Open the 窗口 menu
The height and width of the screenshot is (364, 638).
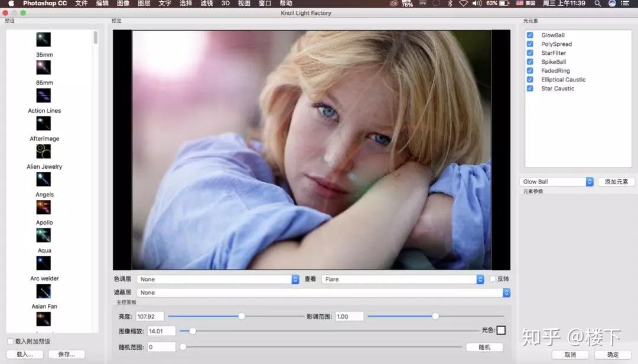coord(265,4)
